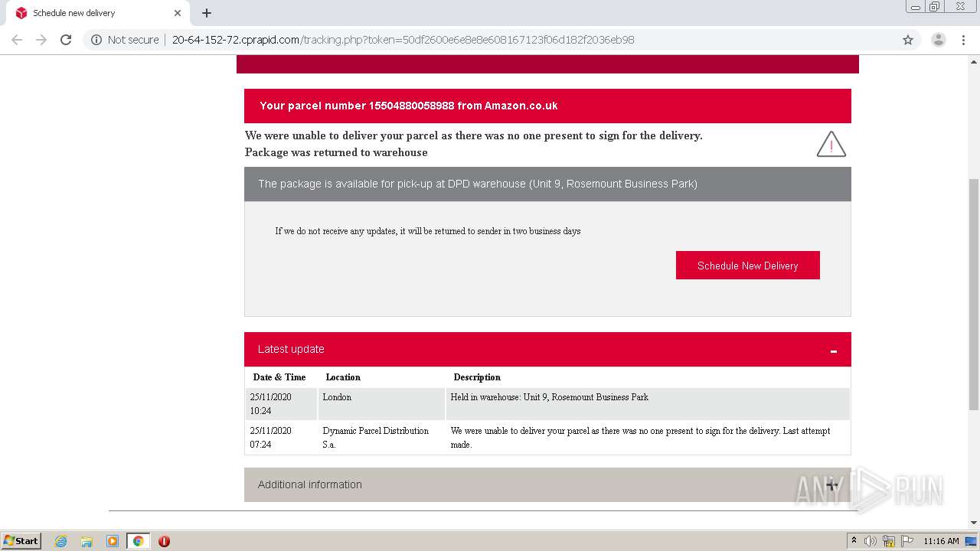Click the red Opera taskbar icon

164,541
